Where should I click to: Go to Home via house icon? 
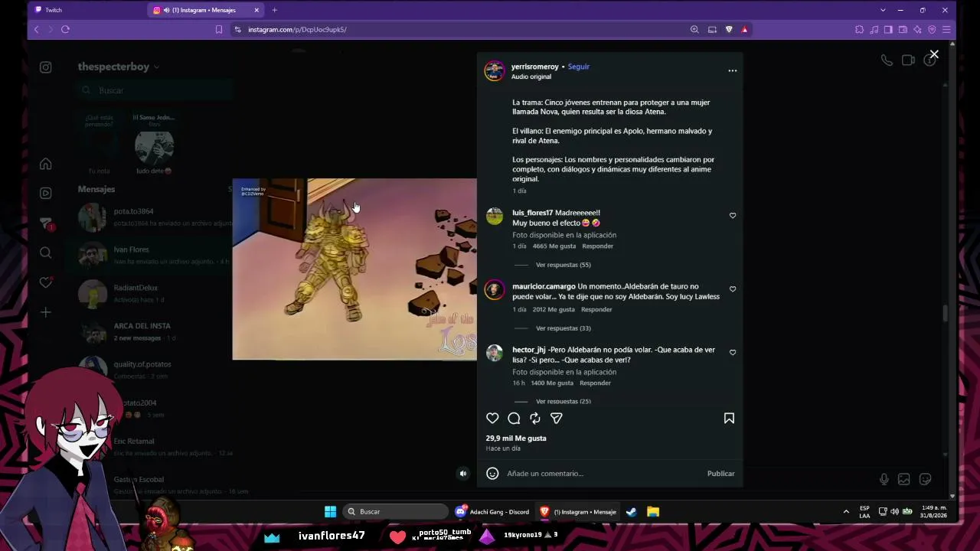point(46,165)
